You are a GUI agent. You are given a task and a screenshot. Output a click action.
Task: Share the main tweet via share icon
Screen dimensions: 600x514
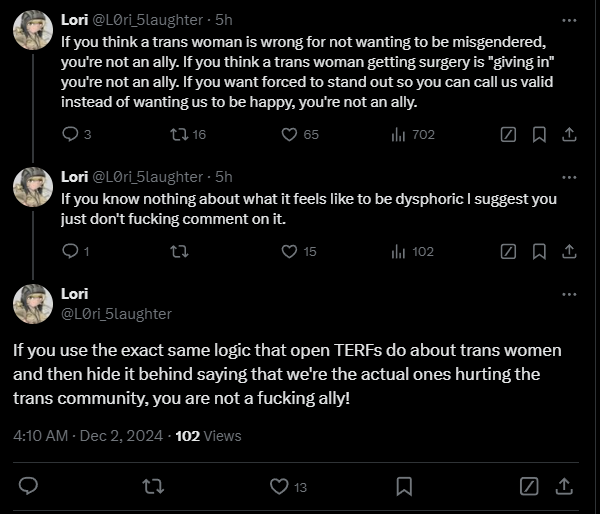coord(563,486)
